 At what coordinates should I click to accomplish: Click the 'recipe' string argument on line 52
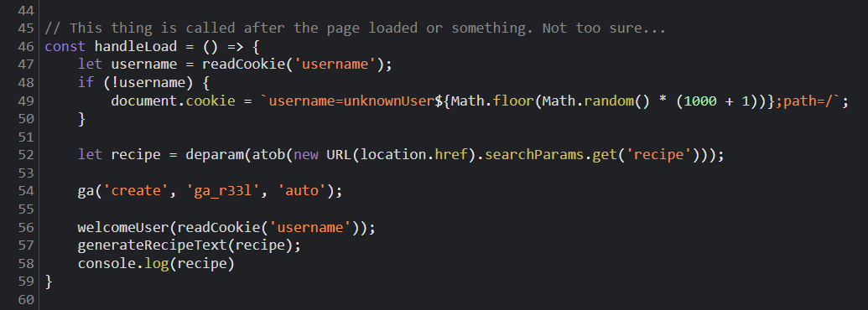click(657, 155)
